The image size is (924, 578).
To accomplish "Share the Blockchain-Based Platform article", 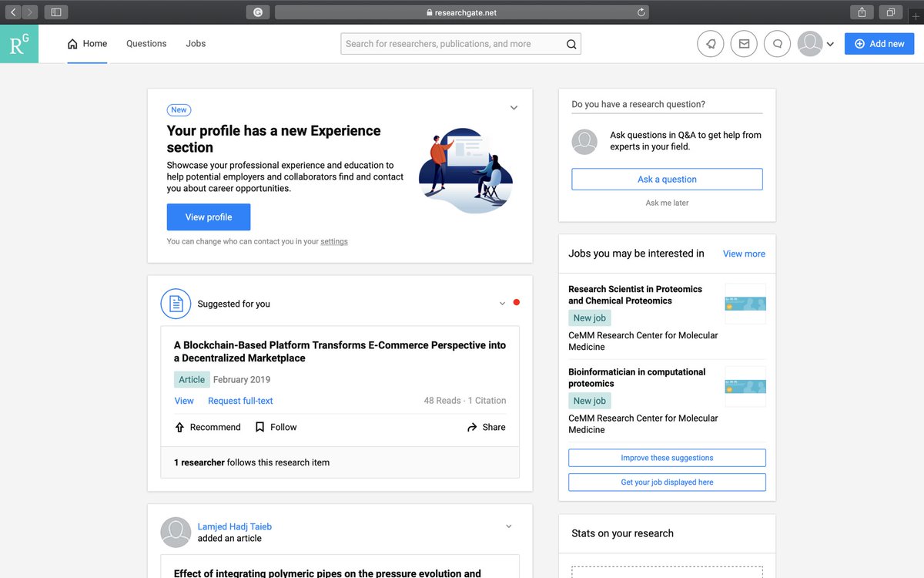I will click(x=486, y=427).
